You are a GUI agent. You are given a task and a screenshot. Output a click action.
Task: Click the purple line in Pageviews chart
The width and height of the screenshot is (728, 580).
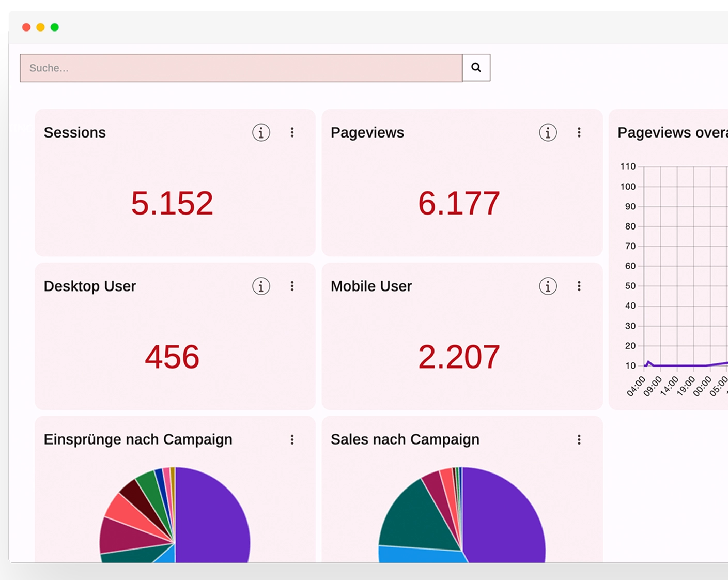682,365
